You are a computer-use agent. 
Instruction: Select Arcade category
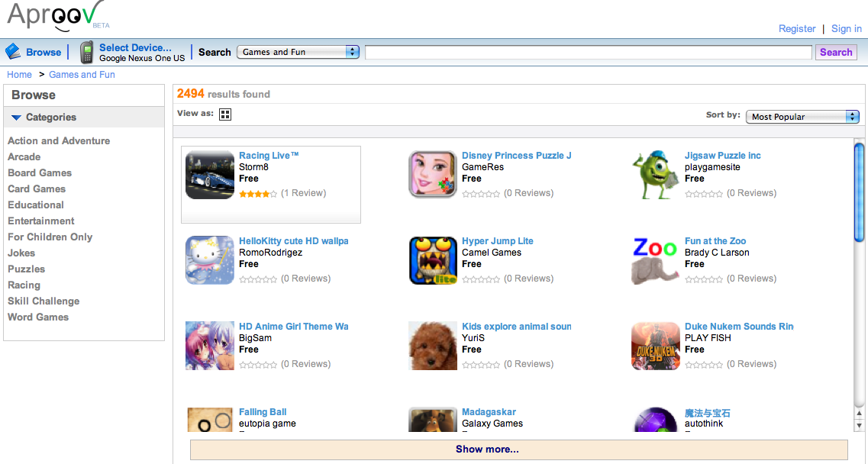point(24,156)
